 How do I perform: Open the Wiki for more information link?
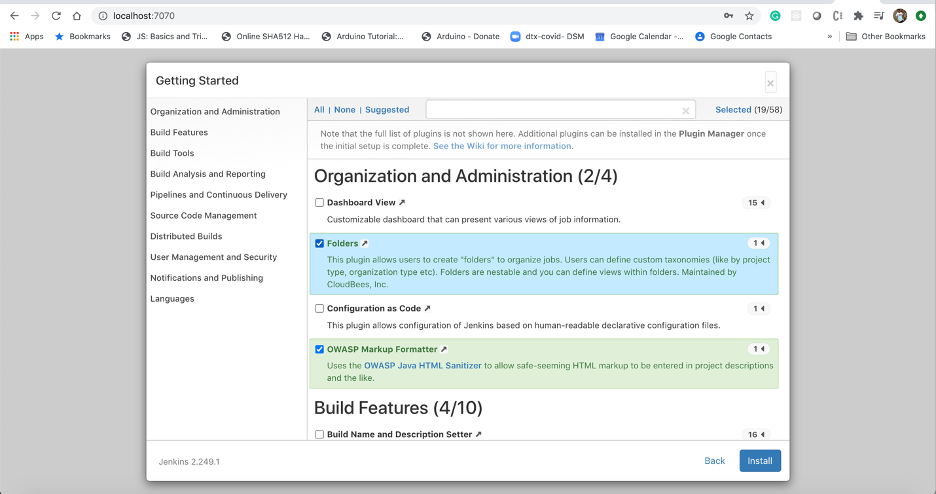[502, 146]
